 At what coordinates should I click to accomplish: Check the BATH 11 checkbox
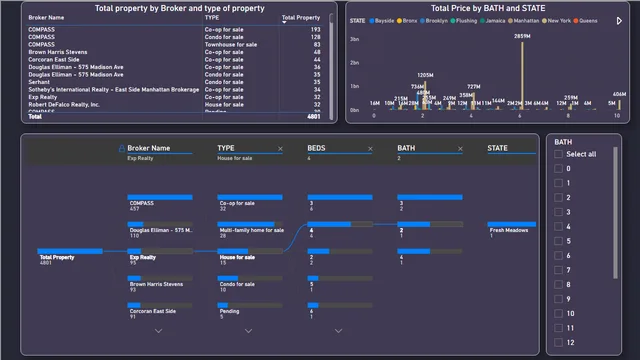tap(558, 328)
